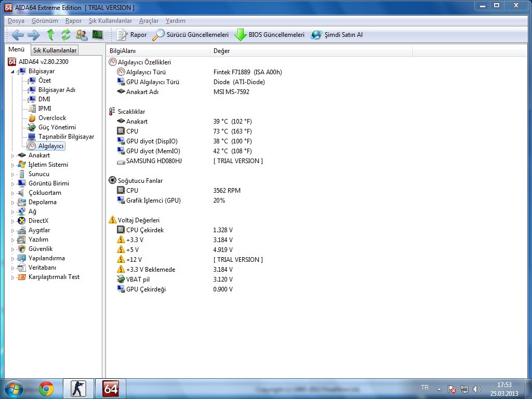This screenshot has height=399, width=532.
Task: Open Counter-Strike from the taskbar
Action: tap(78, 389)
